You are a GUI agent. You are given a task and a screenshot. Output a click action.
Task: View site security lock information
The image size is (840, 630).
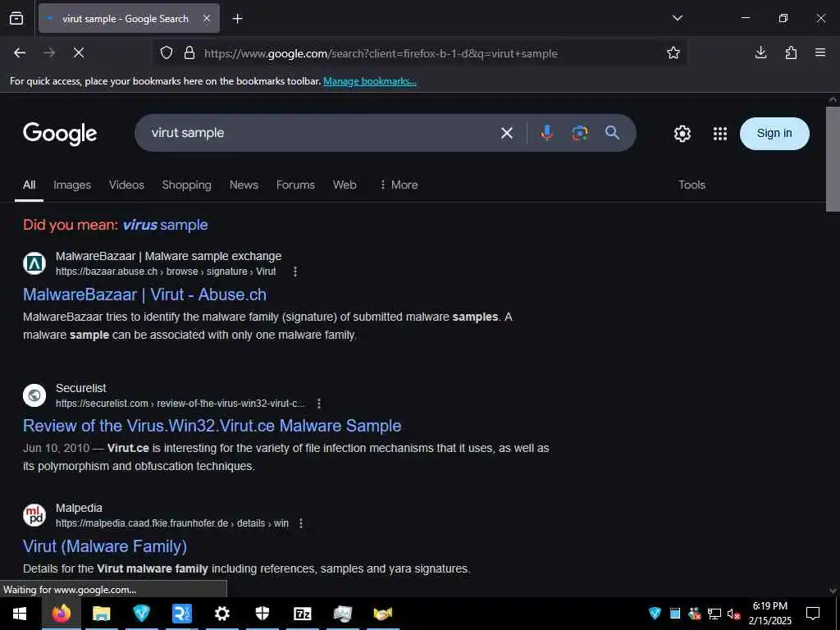(x=189, y=53)
